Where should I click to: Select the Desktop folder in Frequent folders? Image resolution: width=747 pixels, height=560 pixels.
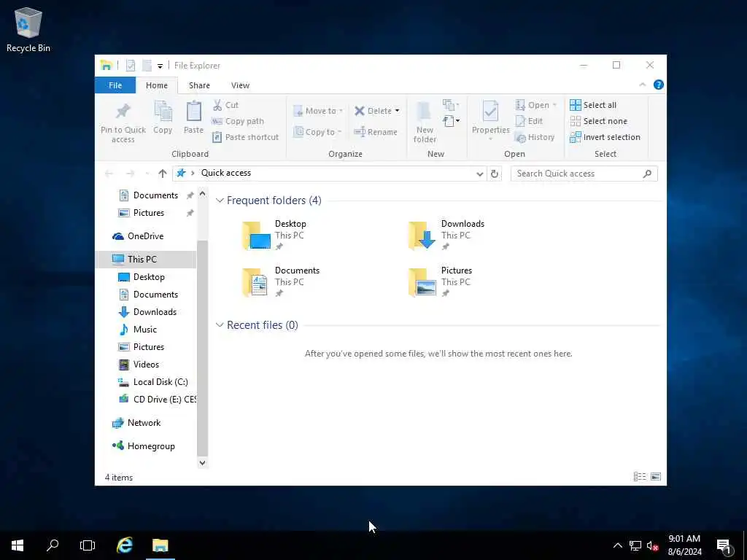[275, 236]
